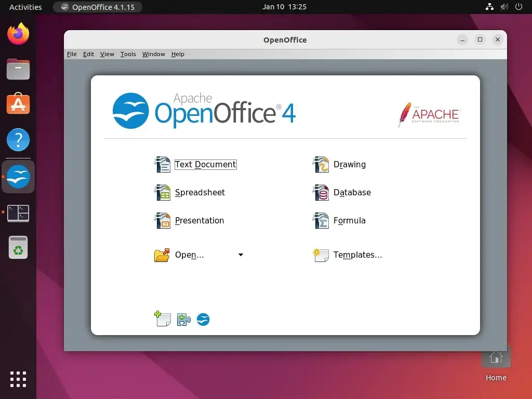Open the Help menu
Viewport: 532px width, 399px height.
pyautogui.click(x=177, y=54)
